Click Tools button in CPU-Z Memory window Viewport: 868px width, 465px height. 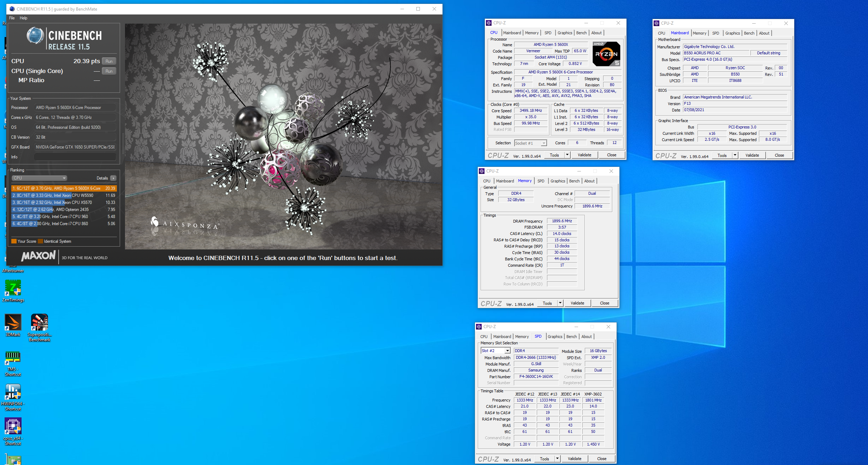(547, 303)
